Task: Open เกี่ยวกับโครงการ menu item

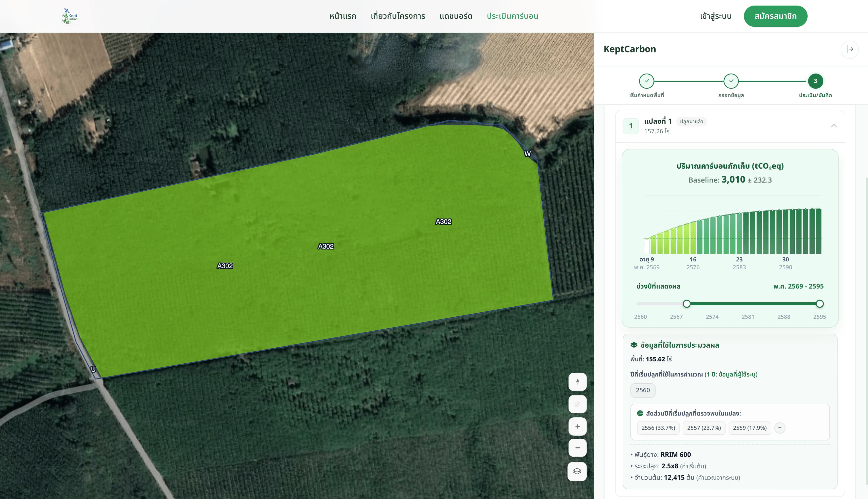Action: 398,16
